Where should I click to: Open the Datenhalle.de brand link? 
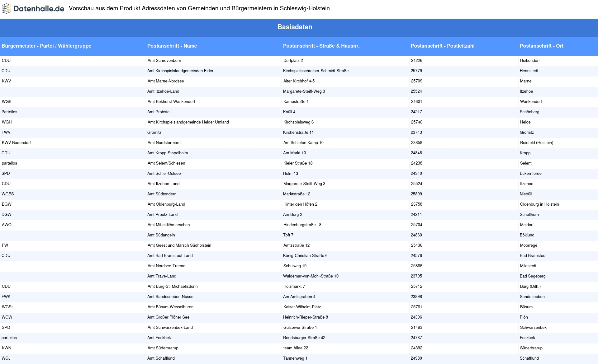tap(33, 9)
